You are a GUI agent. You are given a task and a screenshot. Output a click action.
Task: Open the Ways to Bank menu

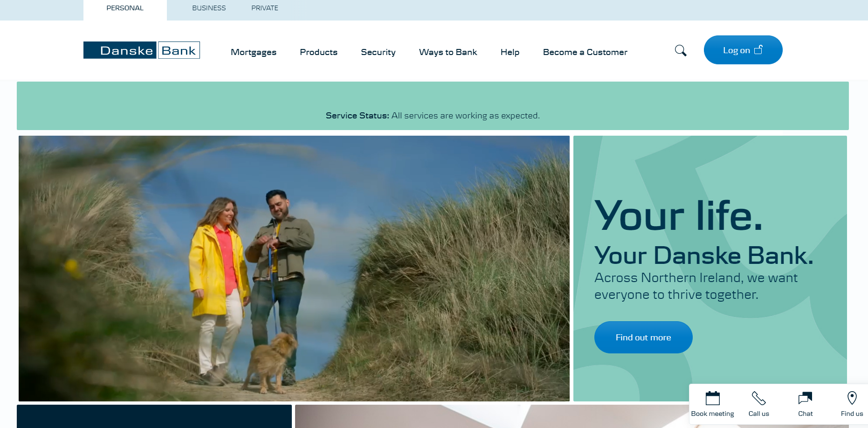[448, 52]
